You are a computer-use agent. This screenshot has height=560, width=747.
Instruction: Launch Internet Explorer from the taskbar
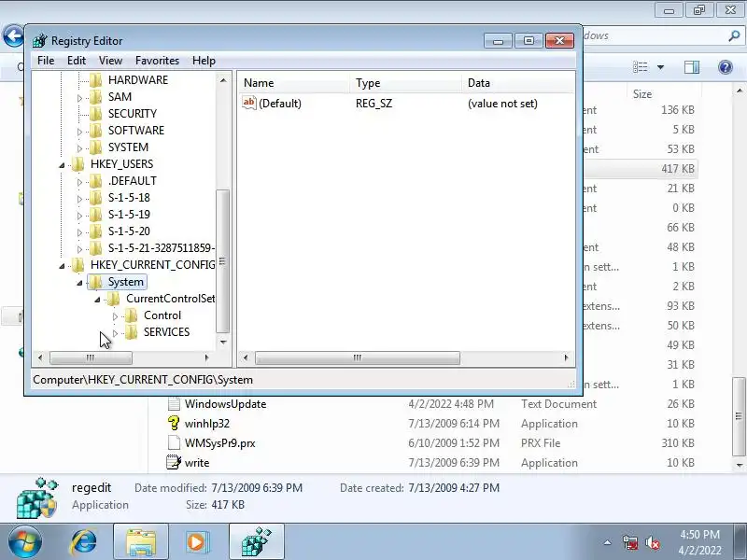(84, 542)
